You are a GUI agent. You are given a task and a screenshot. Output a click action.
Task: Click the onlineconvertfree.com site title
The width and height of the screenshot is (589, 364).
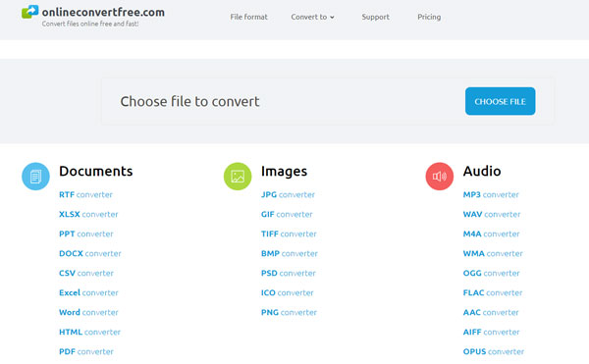(x=103, y=12)
